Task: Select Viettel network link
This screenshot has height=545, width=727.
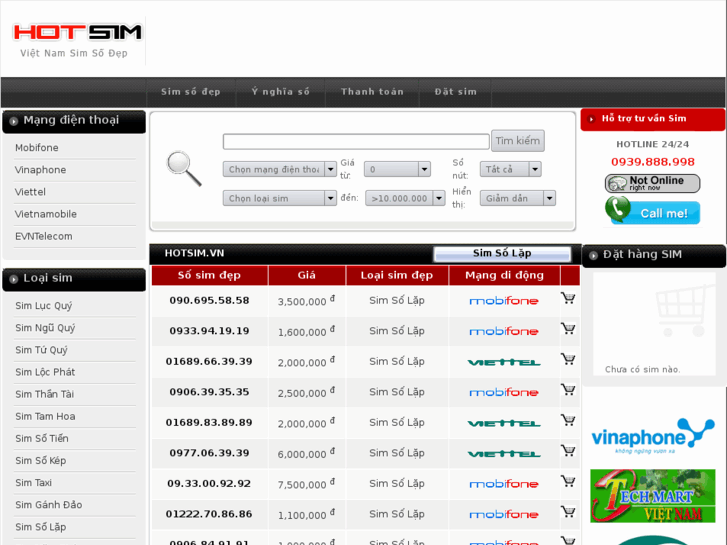Action: pos(30,192)
